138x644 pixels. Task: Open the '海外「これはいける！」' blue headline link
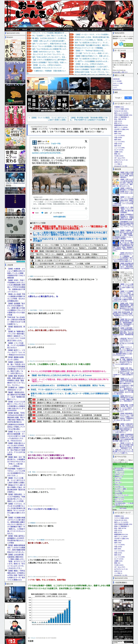pyautogui.click(x=70, y=240)
